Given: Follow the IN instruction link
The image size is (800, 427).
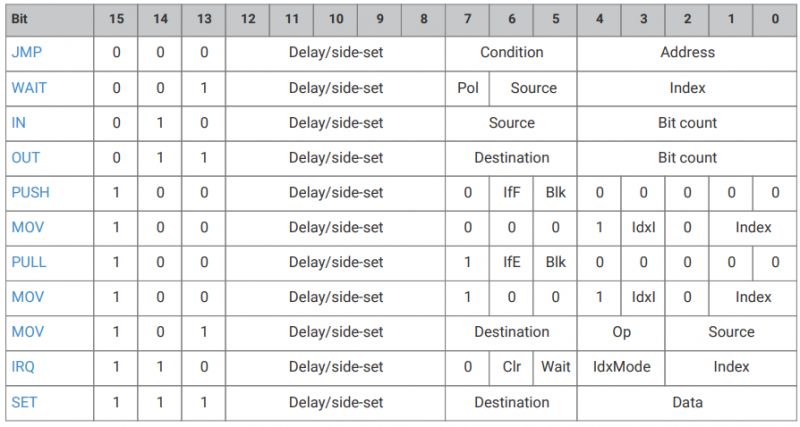Looking at the screenshot, I should pos(18,123).
